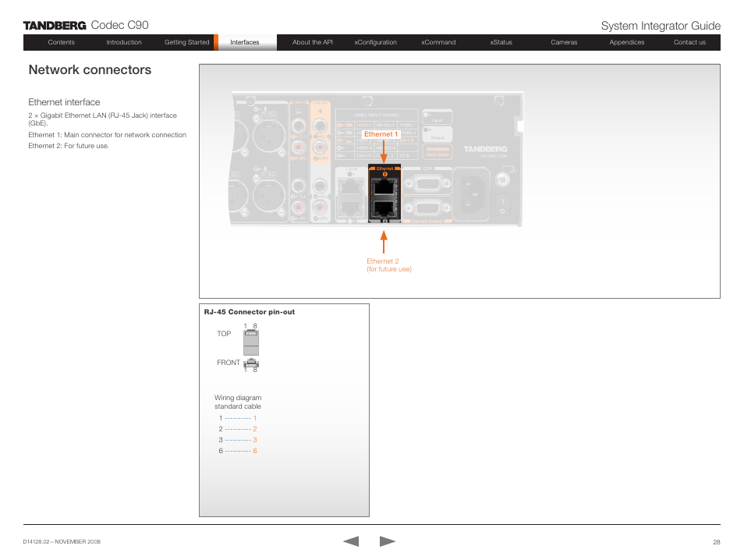Go to the Cameras tab
Image resolution: width=744 pixels, height=560 pixels.
pos(564,42)
